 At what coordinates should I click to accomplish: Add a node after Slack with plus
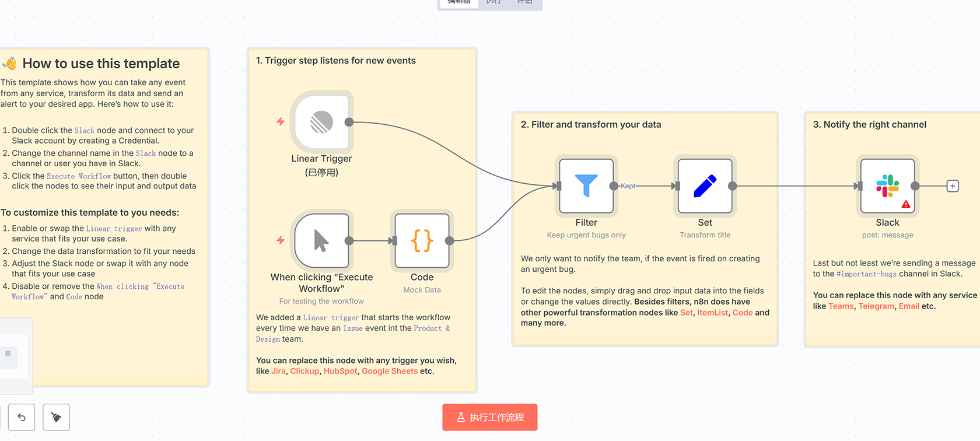pyautogui.click(x=953, y=186)
